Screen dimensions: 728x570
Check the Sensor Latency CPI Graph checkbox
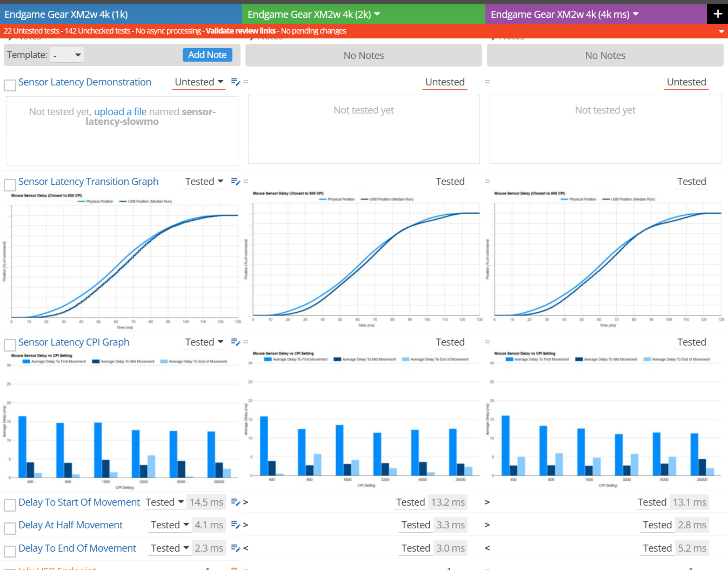click(x=10, y=345)
